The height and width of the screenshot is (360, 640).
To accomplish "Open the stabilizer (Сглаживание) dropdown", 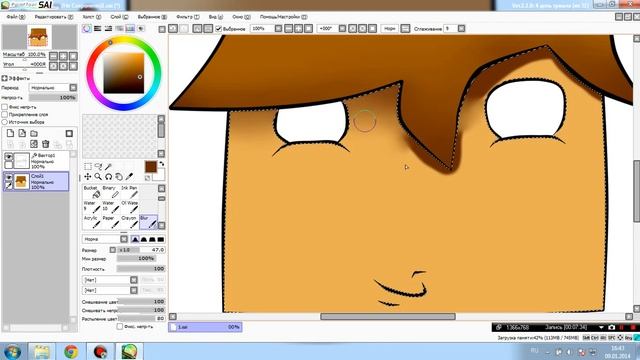I will click(x=461, y=29).
